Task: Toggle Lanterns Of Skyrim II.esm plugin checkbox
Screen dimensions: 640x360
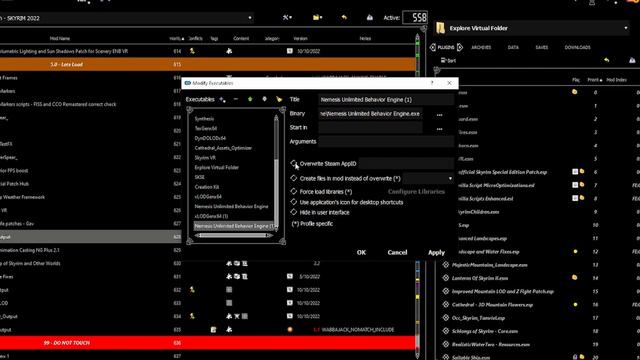Action: pos(446,278)
